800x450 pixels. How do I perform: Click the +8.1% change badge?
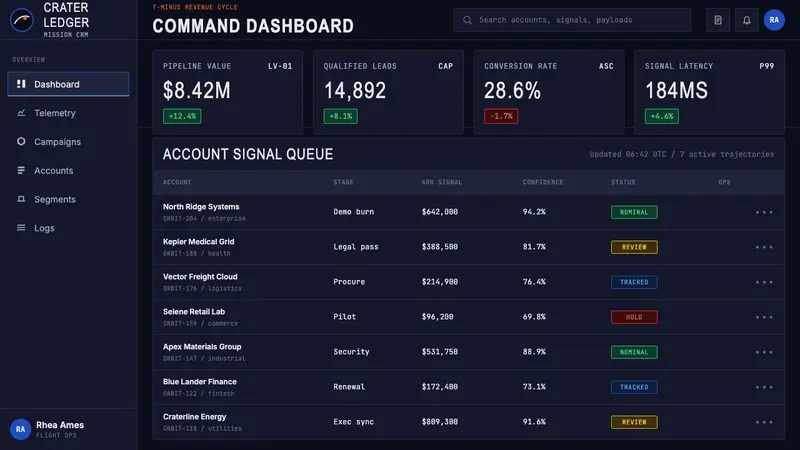coord(340,116)
